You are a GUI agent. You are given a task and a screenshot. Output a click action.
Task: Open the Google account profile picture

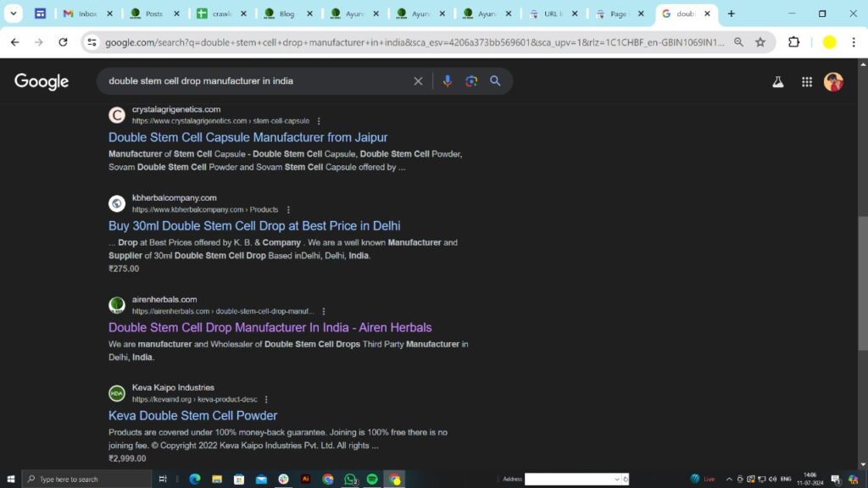click(833, 82)
